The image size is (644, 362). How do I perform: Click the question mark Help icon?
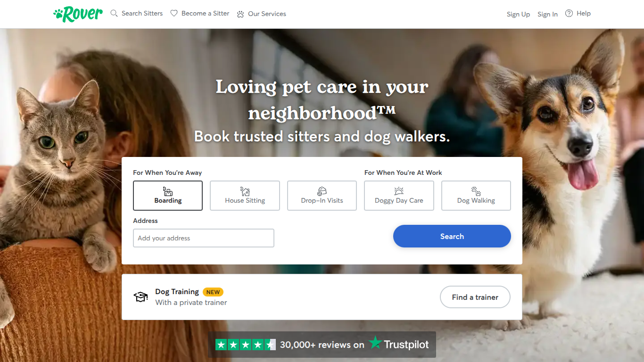(x=569, y=14)
